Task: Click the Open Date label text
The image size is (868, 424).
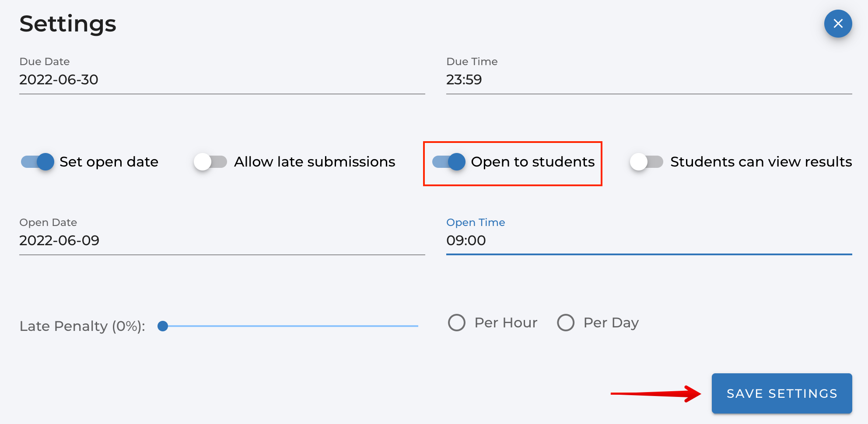Action: (48, 222)
